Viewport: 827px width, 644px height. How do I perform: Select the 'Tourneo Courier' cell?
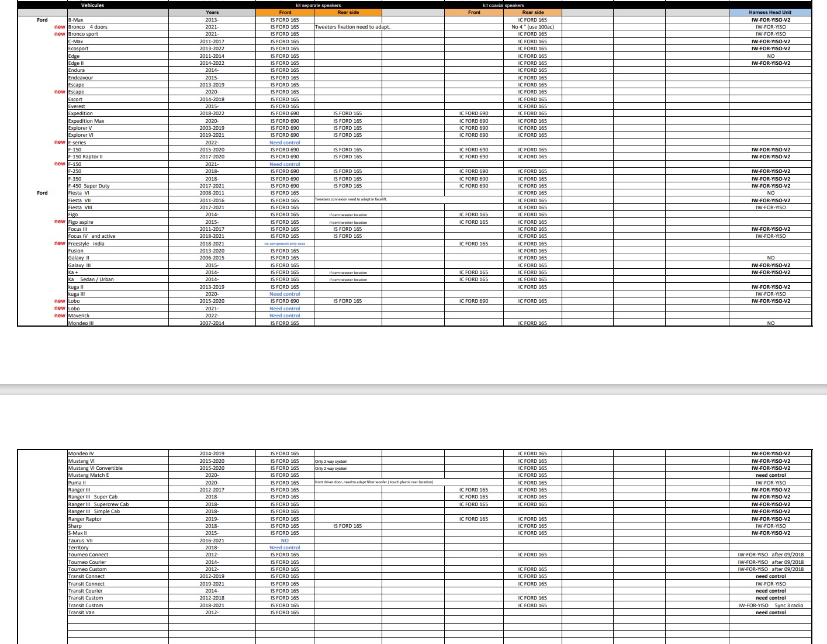(118, 562)
